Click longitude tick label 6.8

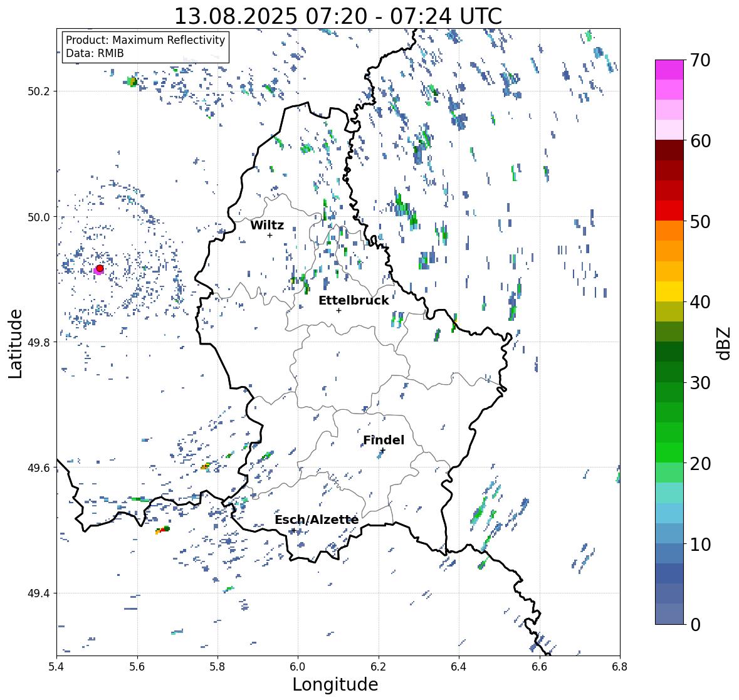620,667
